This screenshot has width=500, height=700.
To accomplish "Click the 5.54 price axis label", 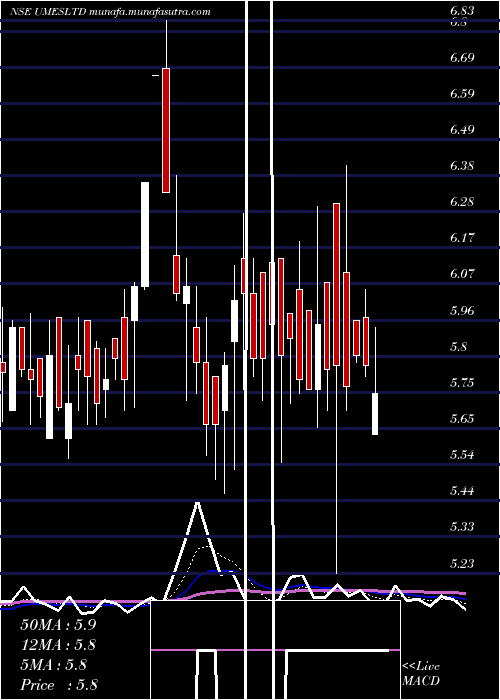I will 462,455.
